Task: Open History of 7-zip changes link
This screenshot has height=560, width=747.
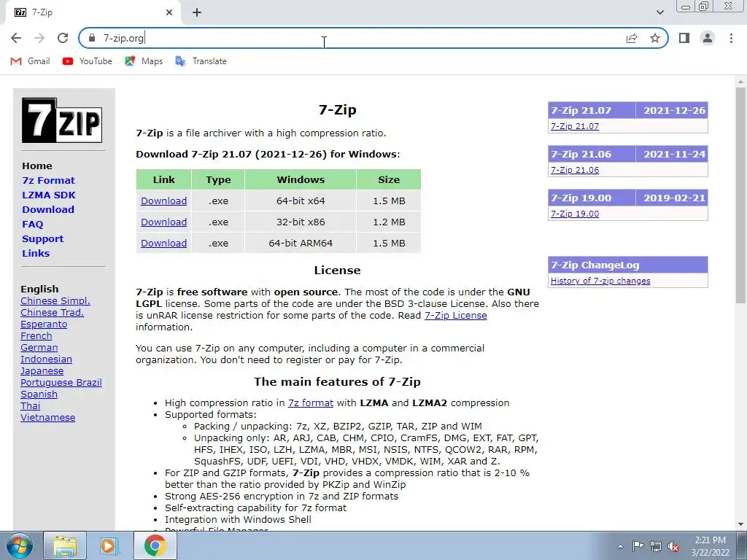Action: coord(600,281)
